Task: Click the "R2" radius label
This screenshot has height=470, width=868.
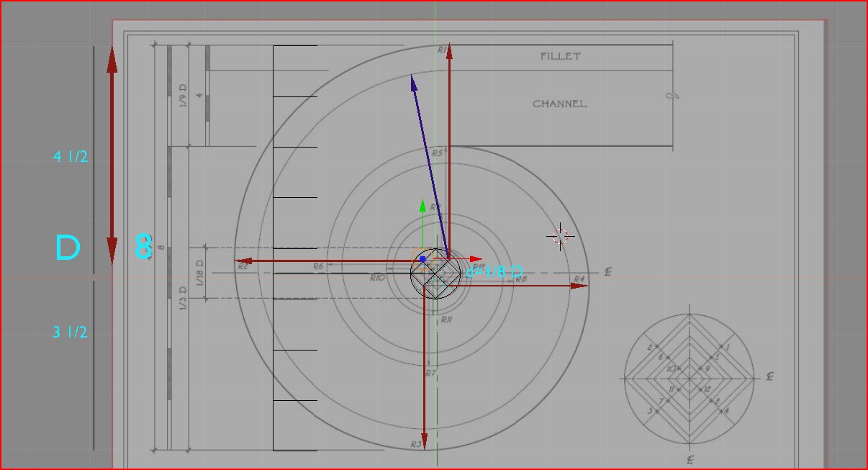Action: click(x=243, y=266)
